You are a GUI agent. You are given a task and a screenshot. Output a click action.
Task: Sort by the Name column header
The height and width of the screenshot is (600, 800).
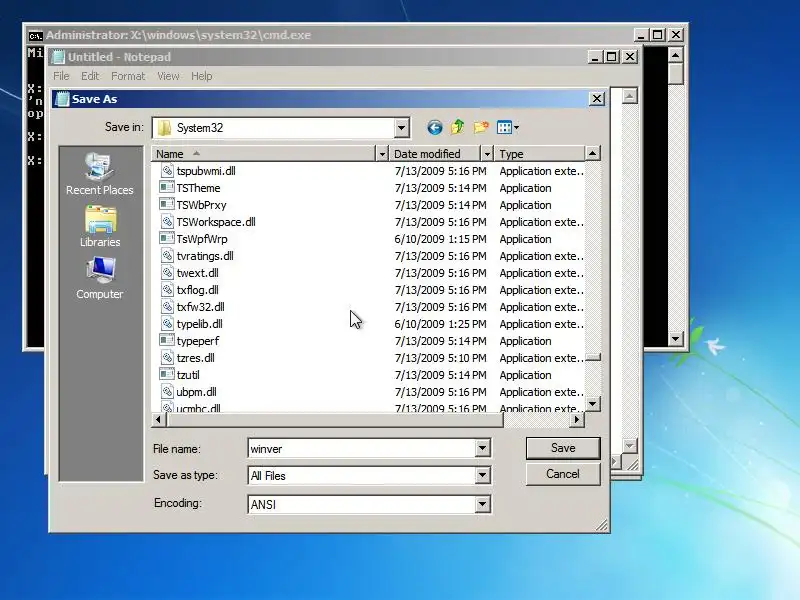(263, 154)
